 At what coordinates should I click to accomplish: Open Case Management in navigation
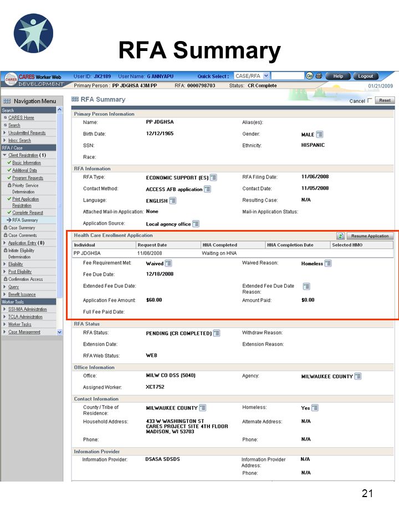tap(24, 332)
